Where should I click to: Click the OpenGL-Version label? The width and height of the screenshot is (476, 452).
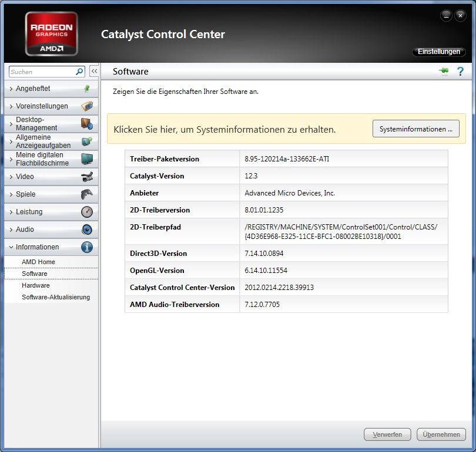coord(157,271)
